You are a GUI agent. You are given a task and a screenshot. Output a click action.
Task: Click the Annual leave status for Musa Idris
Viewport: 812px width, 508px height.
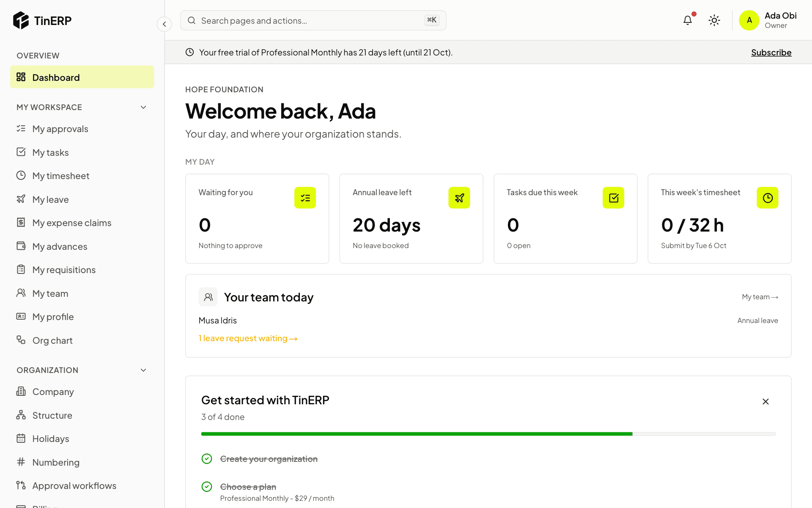coord(757,320)
